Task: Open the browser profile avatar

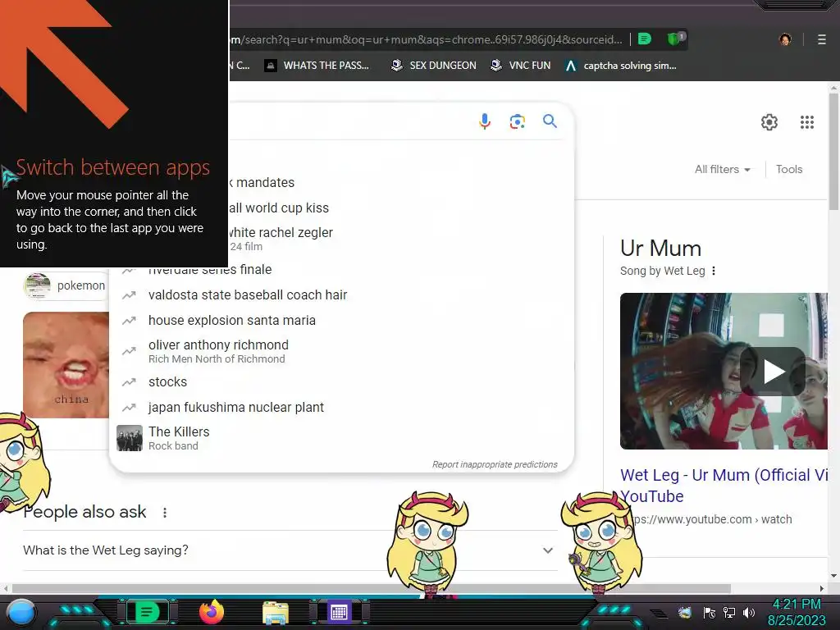Action: (x=785, y=39)
